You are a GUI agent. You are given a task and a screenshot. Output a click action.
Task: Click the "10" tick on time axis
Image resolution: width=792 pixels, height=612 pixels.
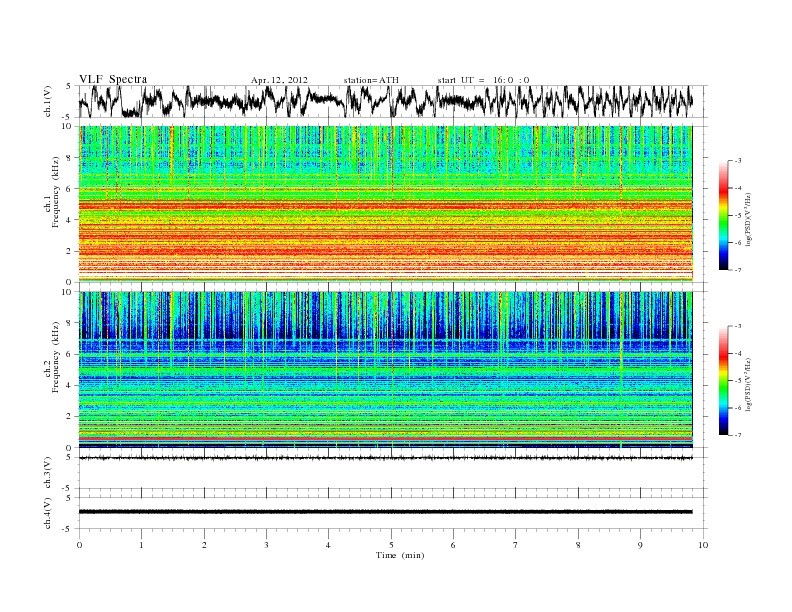tap(703, 545)
